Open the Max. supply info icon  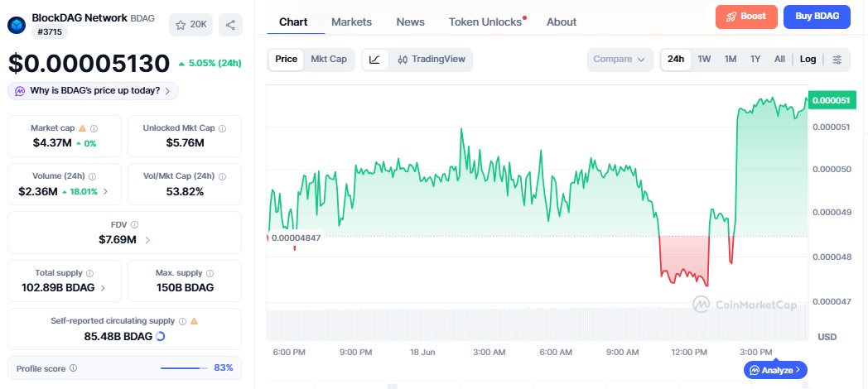[210, 273]
